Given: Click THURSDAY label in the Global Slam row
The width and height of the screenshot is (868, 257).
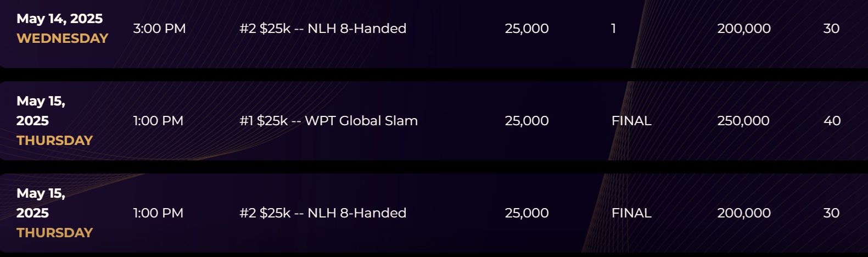Looking at the screenshot, I should [x=54, y=141].
